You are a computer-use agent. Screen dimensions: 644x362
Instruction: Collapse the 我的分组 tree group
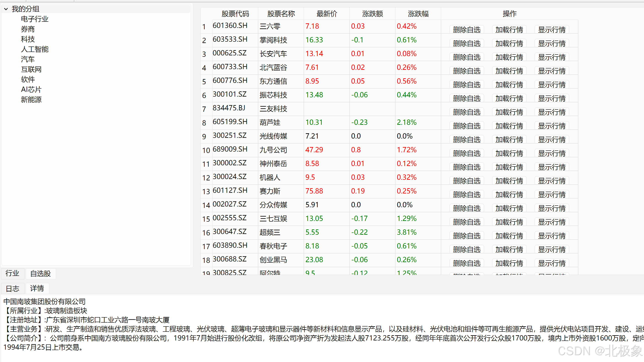pyautogui.click(x=6, y=9)
